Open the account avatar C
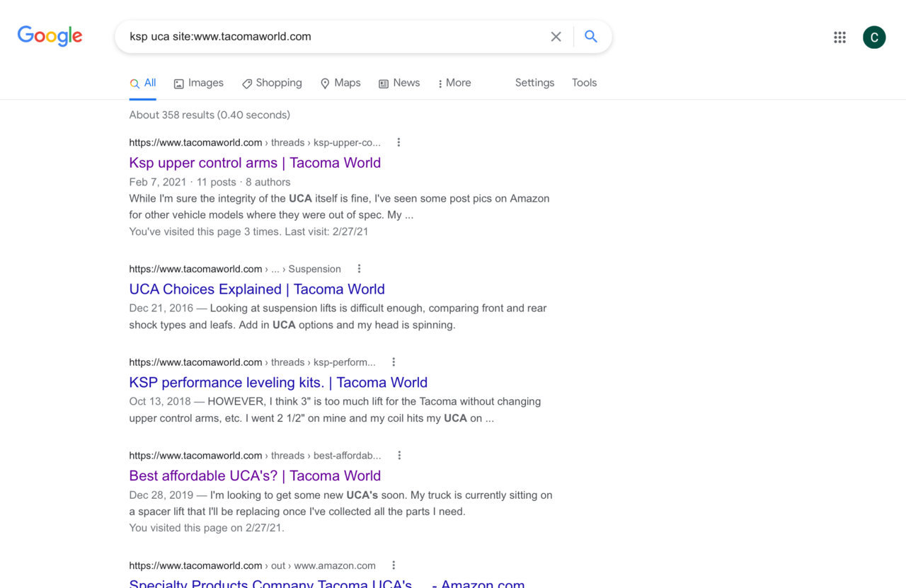This screenshot has width=906, height=588. pos(874,38)
